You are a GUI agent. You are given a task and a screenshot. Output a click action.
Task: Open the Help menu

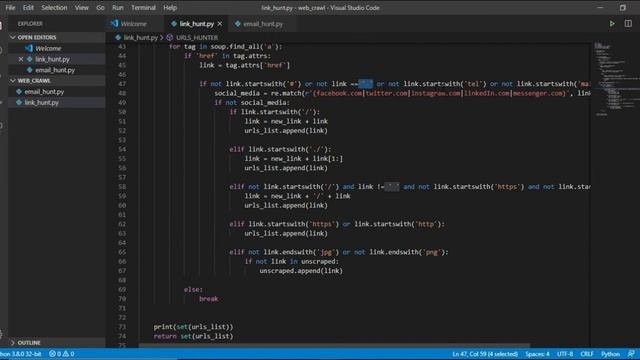[x=170, y=8]
